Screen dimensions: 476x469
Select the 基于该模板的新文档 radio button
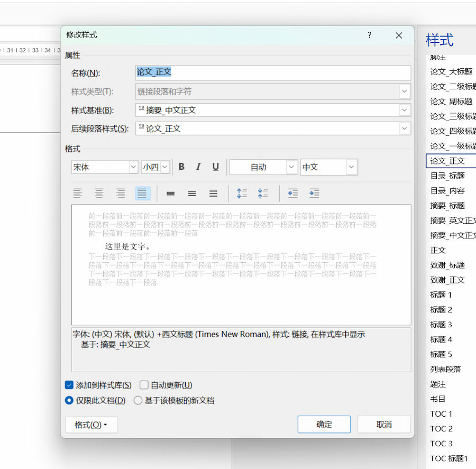(138, 400)
